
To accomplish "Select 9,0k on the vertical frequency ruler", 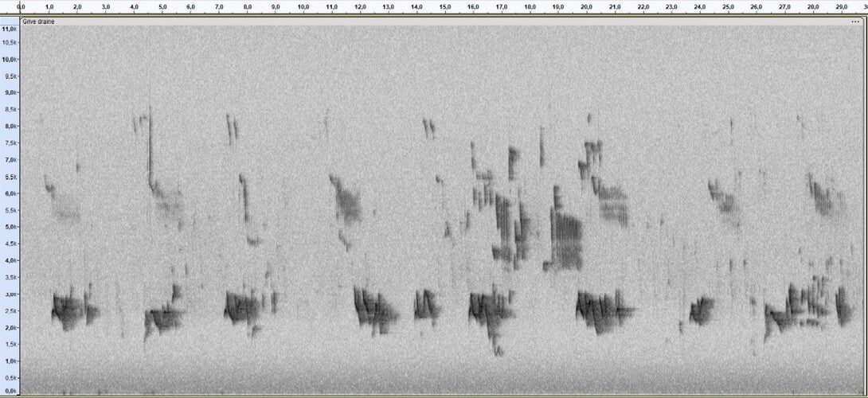I will click(x=10, y=93).
